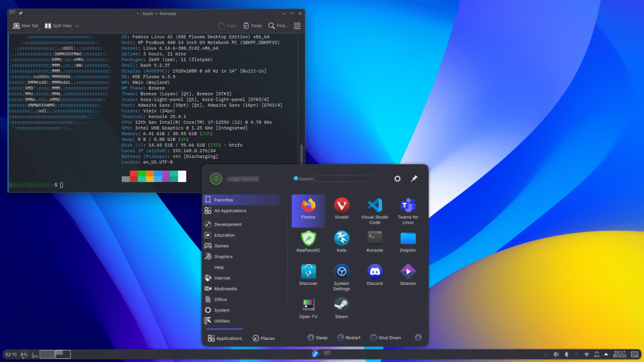644x362 pixels.
Task: Click the Konsole task on the taskbar
Action: coord(327,354)
